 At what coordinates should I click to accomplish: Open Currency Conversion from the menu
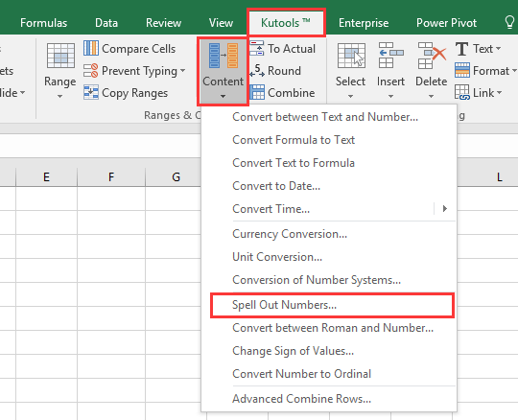(329, 234)
